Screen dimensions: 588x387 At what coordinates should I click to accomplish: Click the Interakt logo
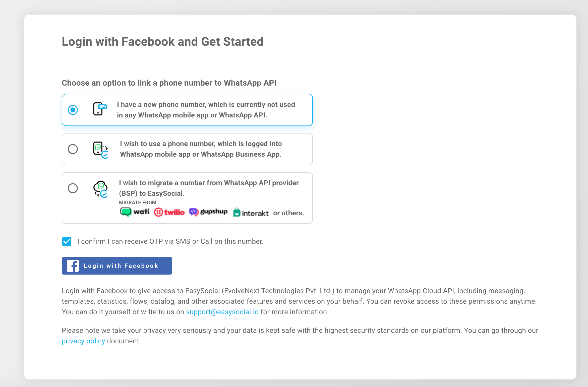(x=251, y=213)
